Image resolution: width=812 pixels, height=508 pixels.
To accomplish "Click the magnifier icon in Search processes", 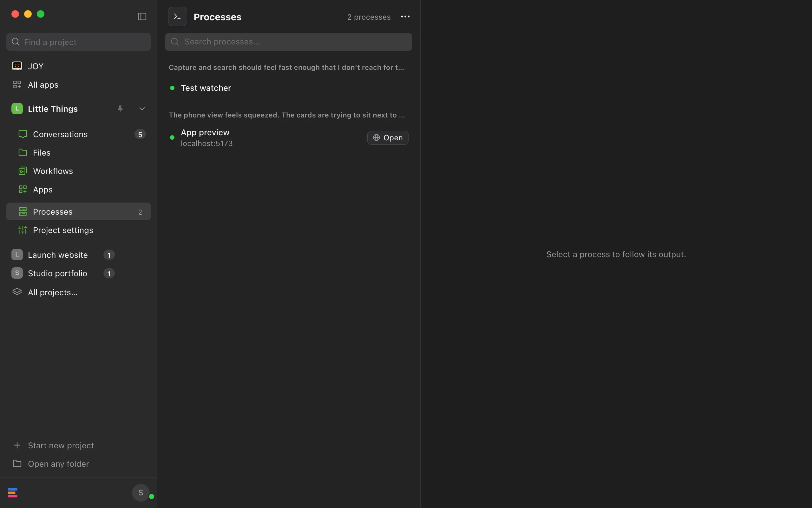I will pos(175,42).
